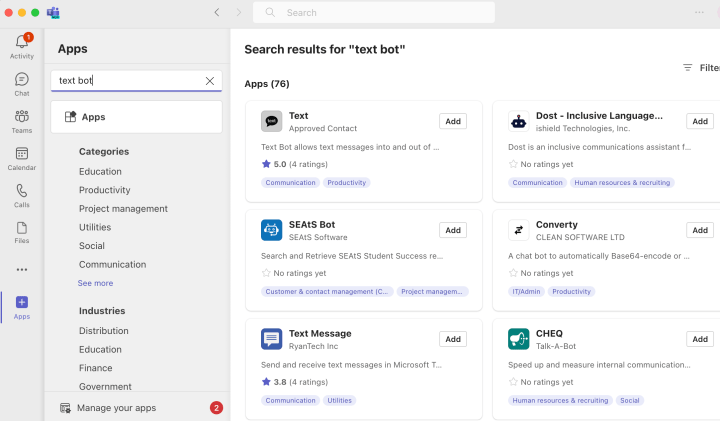
Task: Navigate forward with the right arrow
Action: point(238,12)
